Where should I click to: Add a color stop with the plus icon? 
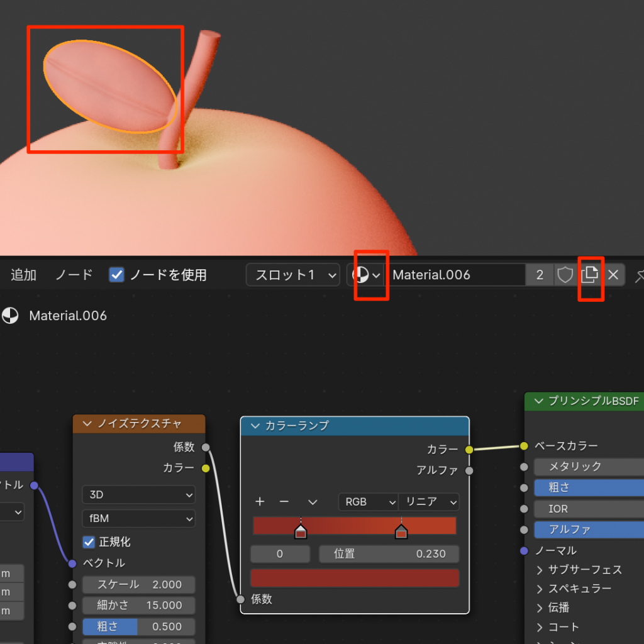click(x=260, y=502)
